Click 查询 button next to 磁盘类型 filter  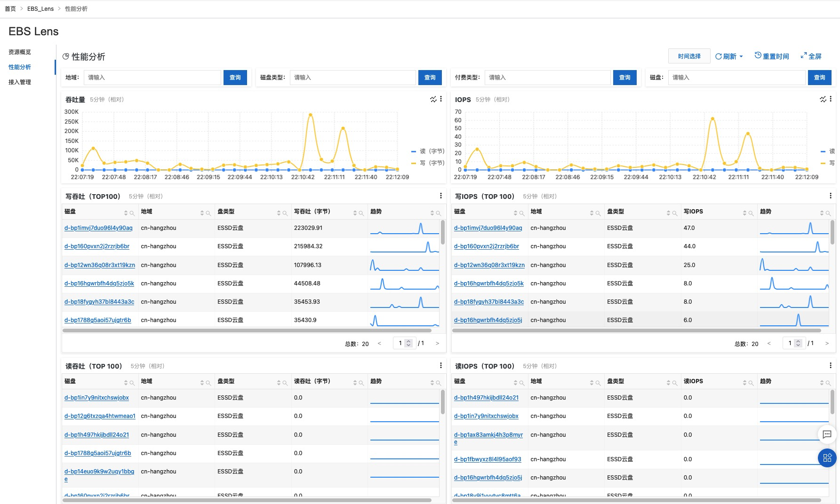430,78
